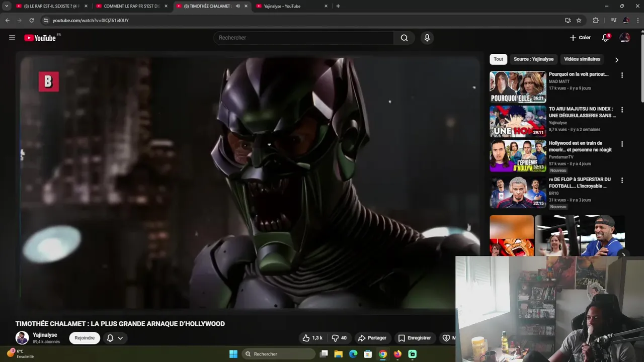The height and width of the screenshot is (362, 644).
Task: Close the 'Yajinalyse - YouTube' tab
Action: pos(326,6)
